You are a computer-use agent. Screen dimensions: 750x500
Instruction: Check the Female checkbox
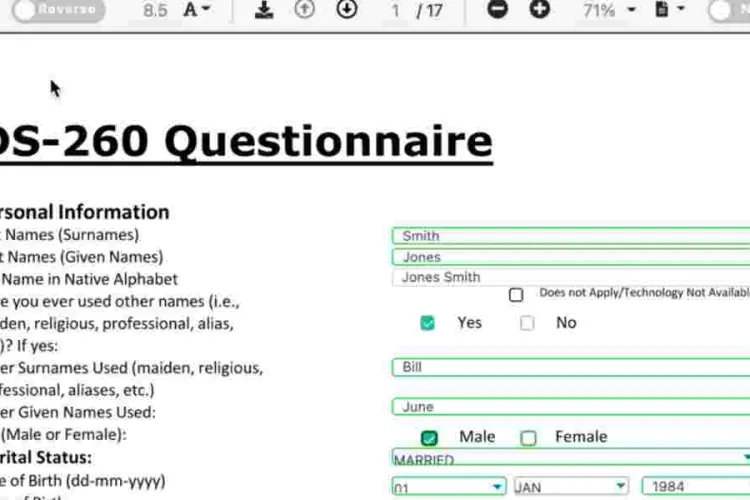[529, 438]
